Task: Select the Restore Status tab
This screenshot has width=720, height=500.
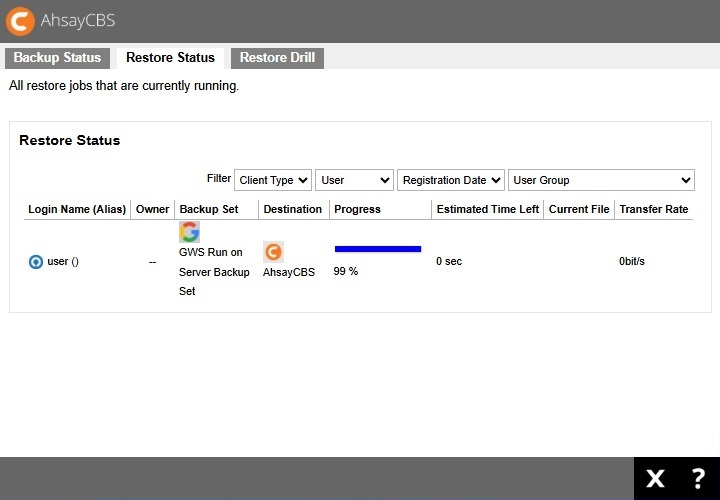Action: (170, 58)
